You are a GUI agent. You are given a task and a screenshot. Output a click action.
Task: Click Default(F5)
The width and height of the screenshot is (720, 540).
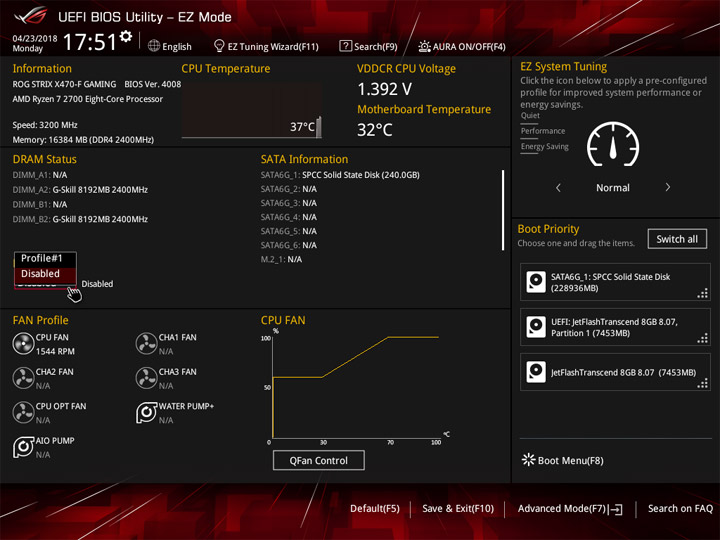click(x=375, y=509)
